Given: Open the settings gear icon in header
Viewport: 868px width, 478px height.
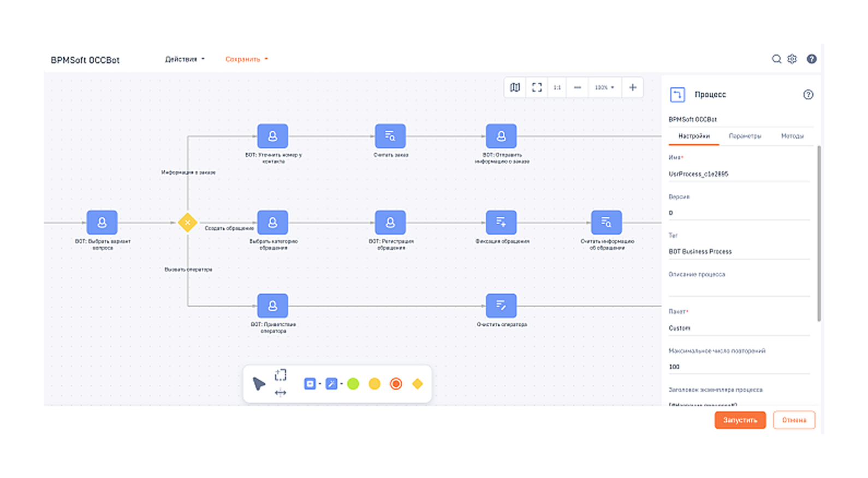Looking at the screenshot, I should pyautogui.click(x=792, y=59).
